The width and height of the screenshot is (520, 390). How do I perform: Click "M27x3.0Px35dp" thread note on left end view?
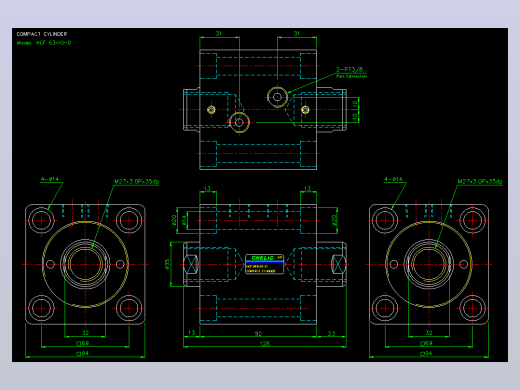[x=137, y=182]
